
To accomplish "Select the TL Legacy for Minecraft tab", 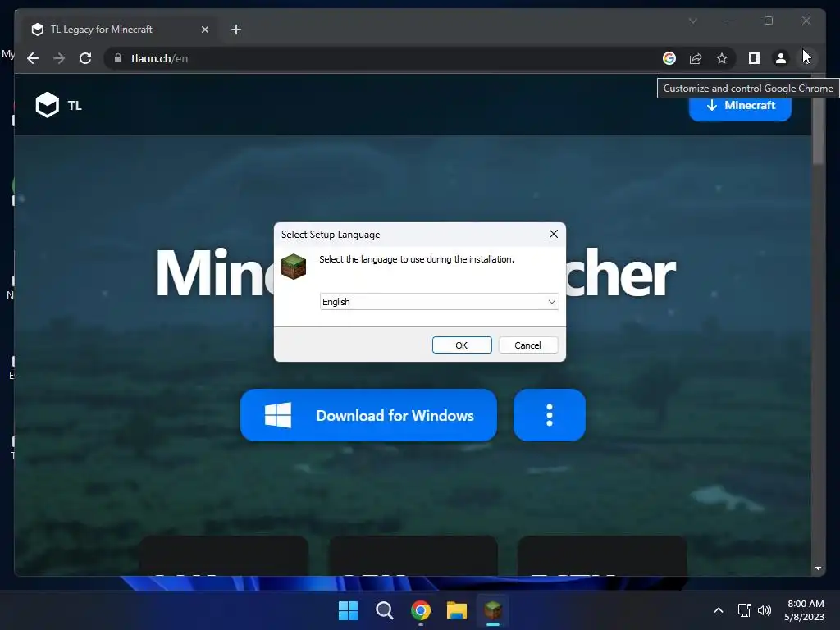I will 119,30.
